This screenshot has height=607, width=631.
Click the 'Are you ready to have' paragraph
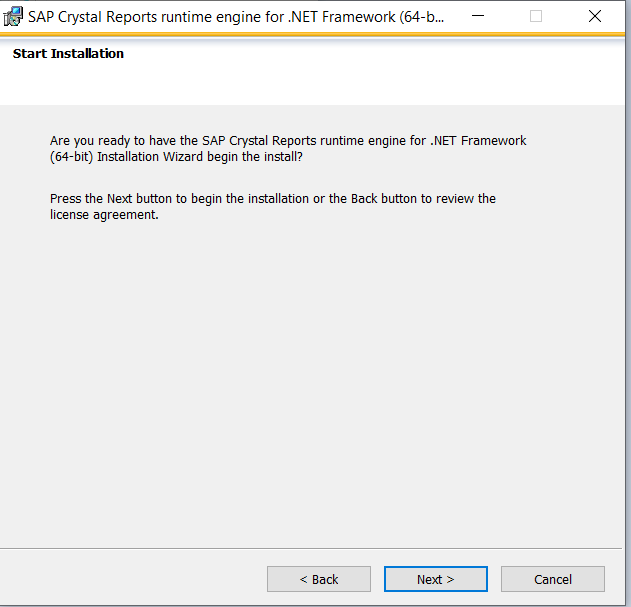(x=288, y=149)
